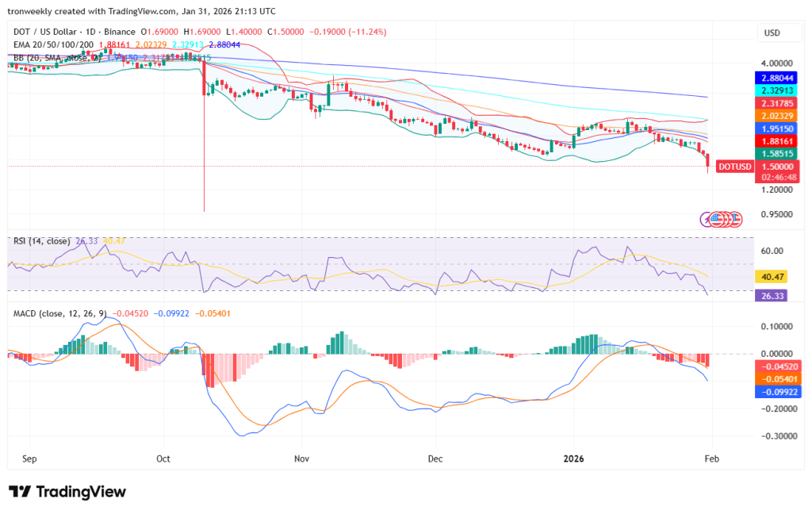The height and width of the screenshot is (514, 812).
Task: Click the orange −0.05401 MACD axis tag
Action: click(778, 379)
